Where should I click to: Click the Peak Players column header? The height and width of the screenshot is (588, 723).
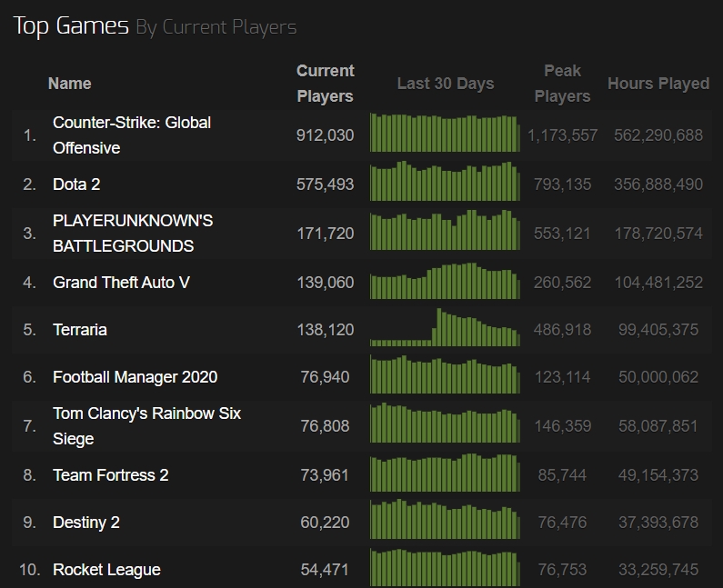562,84
